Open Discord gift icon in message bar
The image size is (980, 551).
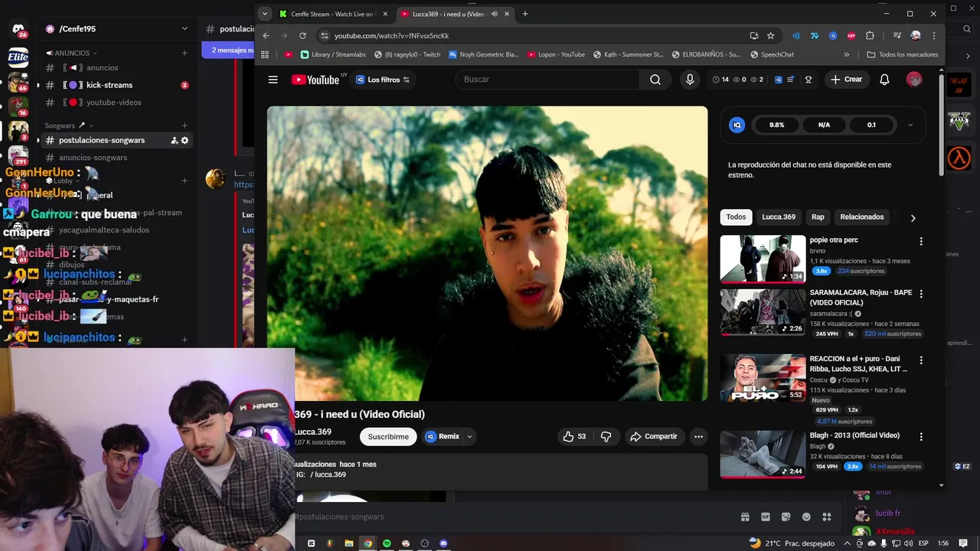coord(745,517)
